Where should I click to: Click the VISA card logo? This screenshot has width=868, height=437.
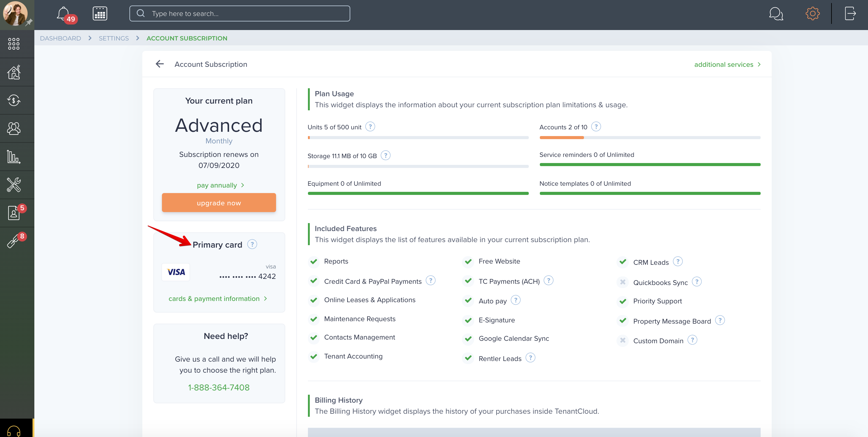pyautogui.click(x=176, y=272)
